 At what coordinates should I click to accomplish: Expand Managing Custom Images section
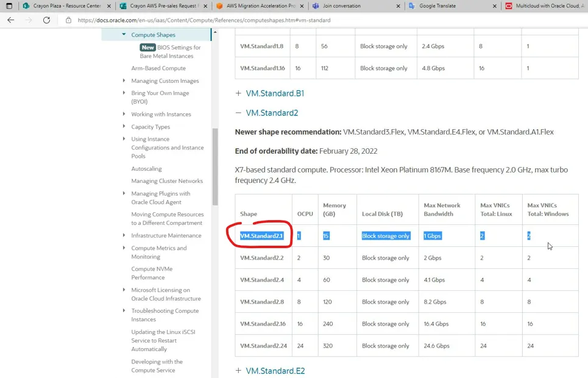click(x=124, y=80)
